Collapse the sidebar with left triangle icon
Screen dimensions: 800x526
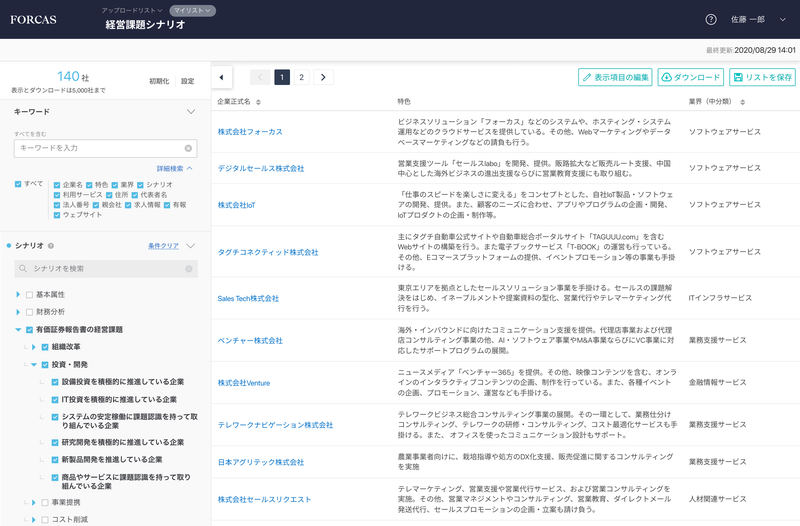(221, 78)
